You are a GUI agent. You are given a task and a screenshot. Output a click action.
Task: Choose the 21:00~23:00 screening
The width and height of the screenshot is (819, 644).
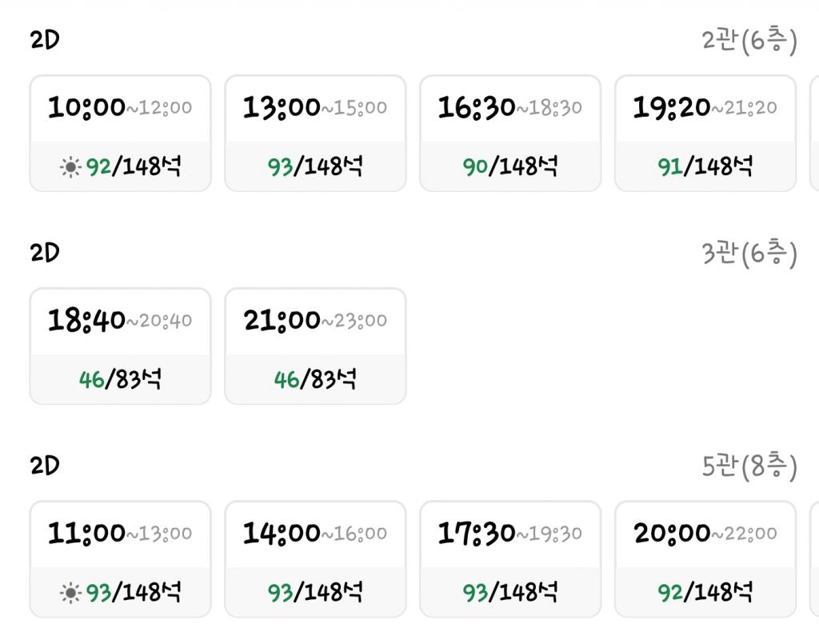coord(315,346)
